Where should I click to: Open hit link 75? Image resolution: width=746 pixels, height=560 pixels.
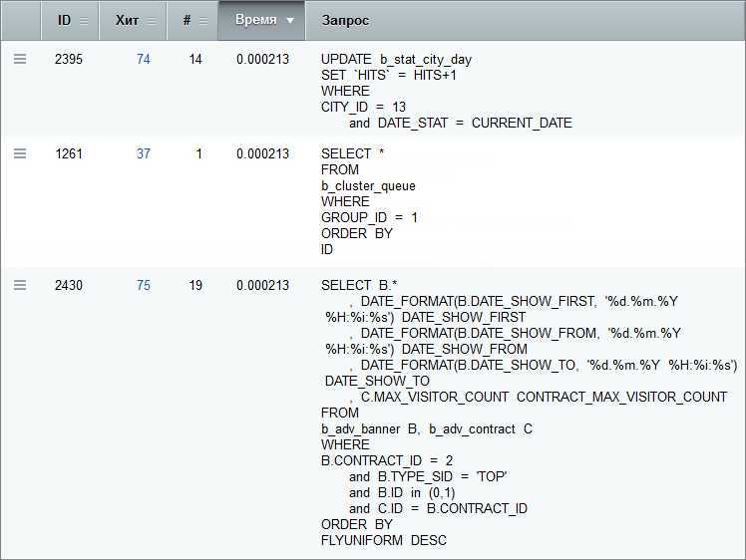[x=144, y=286]
